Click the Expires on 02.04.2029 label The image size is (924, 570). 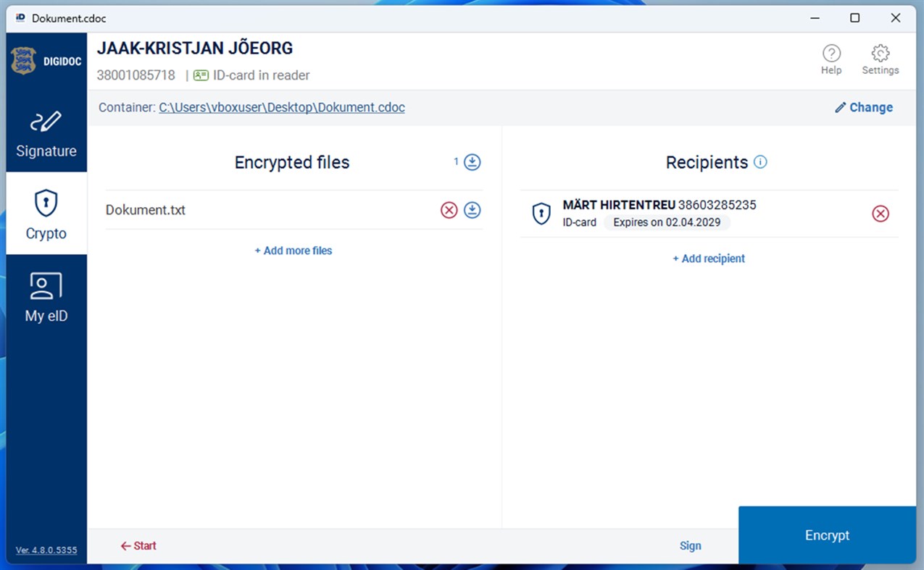[667, 222]
